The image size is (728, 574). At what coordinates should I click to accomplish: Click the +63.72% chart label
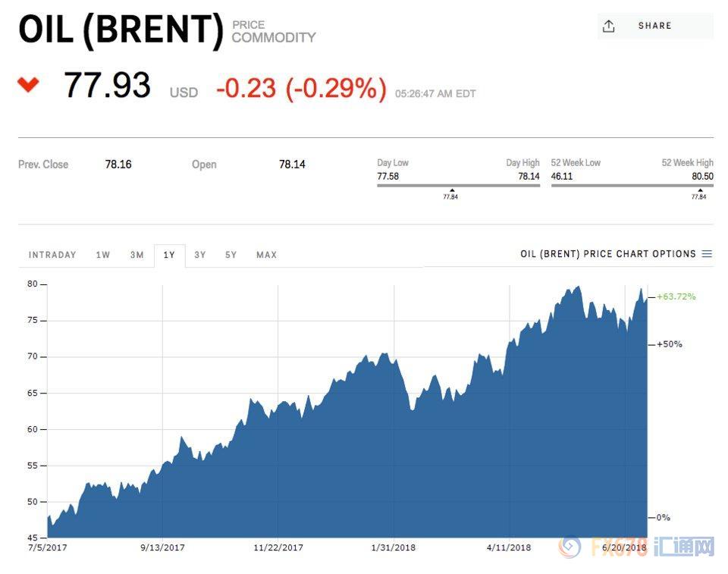676,296
